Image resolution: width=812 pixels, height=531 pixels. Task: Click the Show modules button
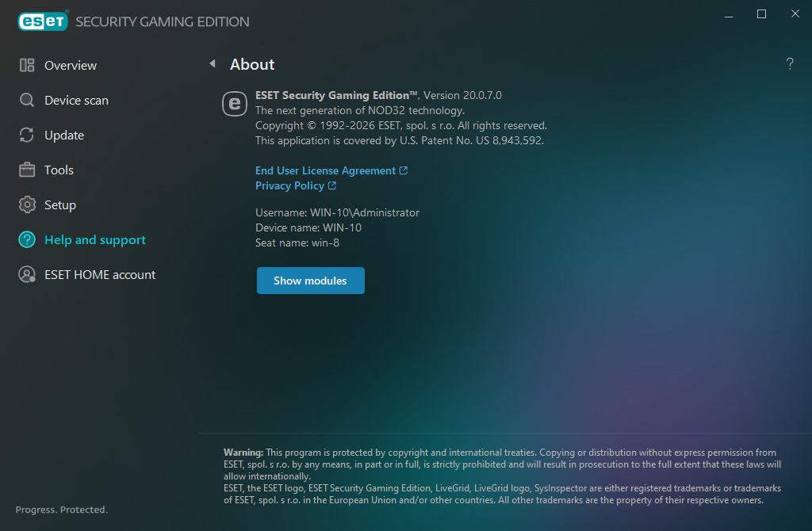click(311, 281)
